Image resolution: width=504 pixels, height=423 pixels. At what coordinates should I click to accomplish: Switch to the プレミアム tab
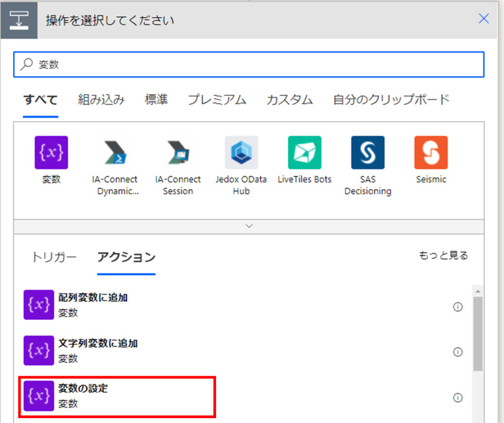217,100
